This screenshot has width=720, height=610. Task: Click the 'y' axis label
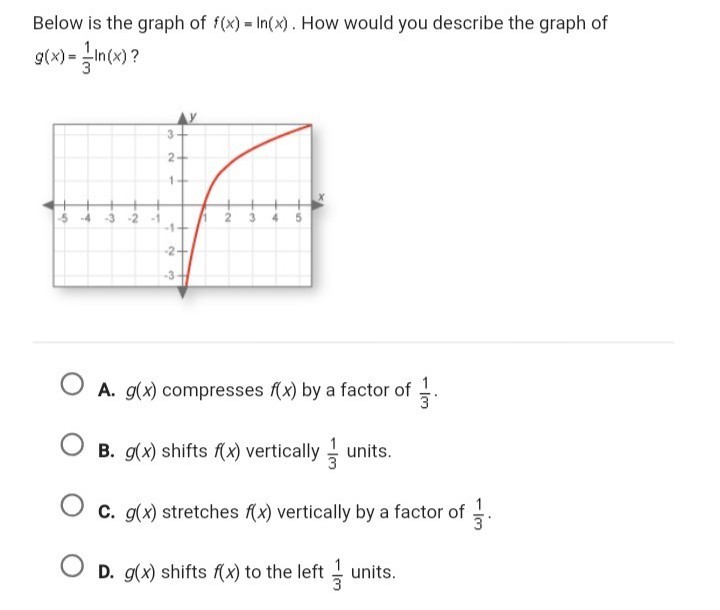click(193, 116)
